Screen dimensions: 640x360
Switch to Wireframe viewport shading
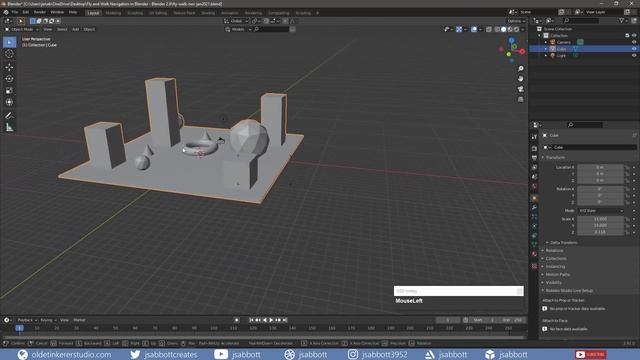point(497,29)
